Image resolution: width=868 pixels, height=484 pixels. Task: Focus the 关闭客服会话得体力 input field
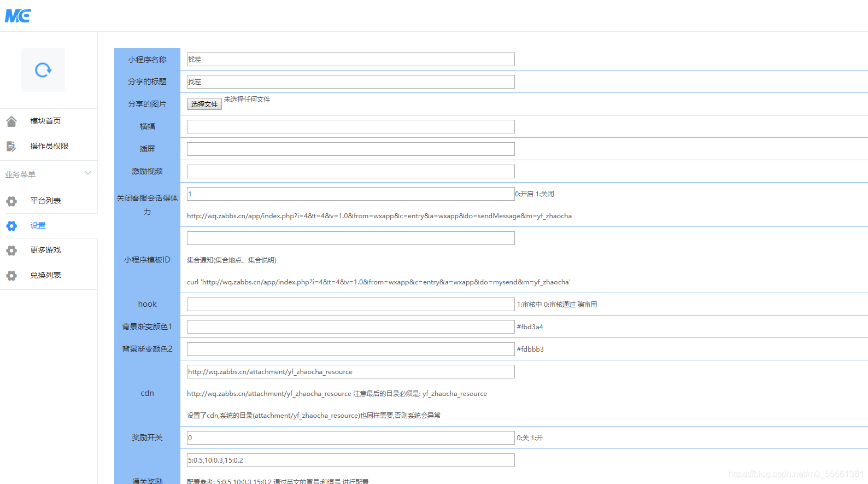pos(351,194)
